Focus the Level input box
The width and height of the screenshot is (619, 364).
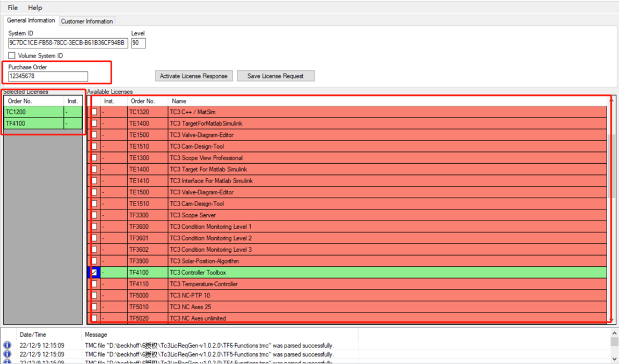pyautogui.click(x=139, y=43)
